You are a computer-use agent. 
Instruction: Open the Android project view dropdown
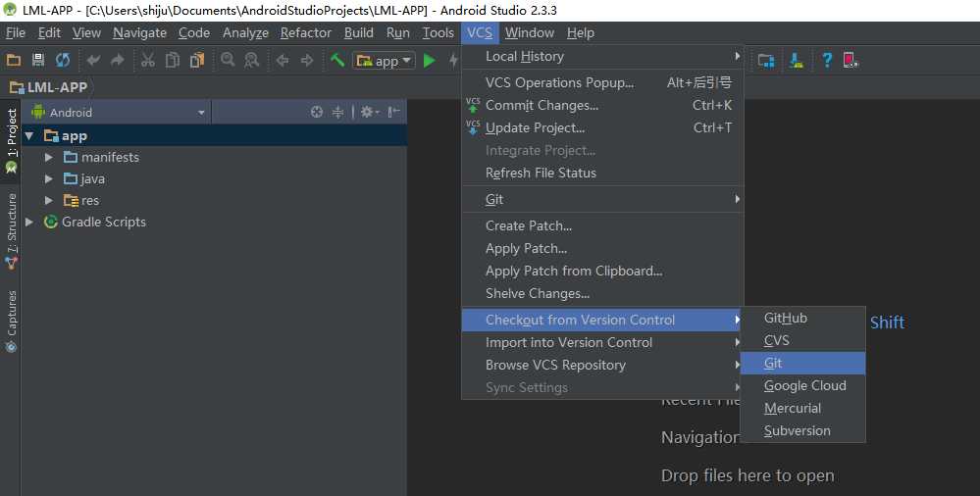point(118,113)
